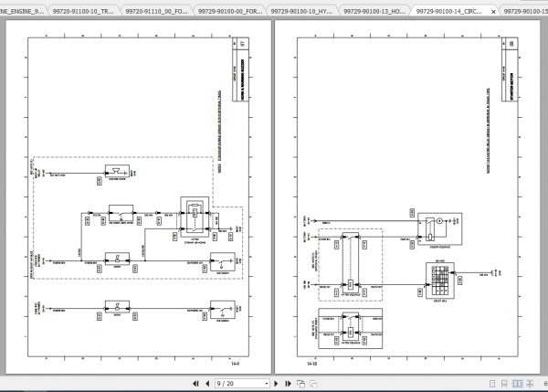Screen dimensions: 548x392
Task: Switch to the NE_ENGINE_9 tab
Action: [22, 11]
